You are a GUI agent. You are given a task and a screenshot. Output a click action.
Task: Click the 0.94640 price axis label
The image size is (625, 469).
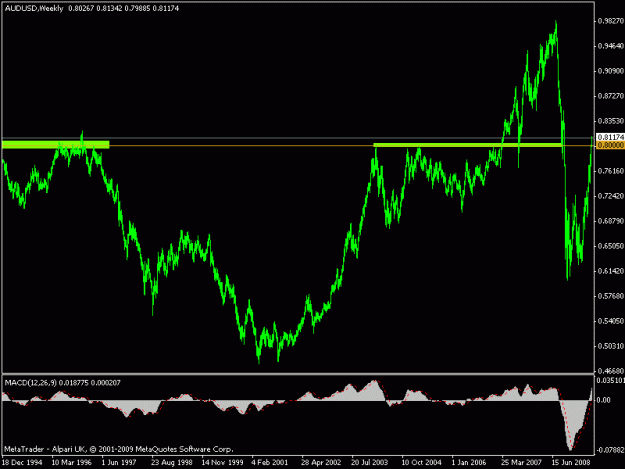(611, 46)
